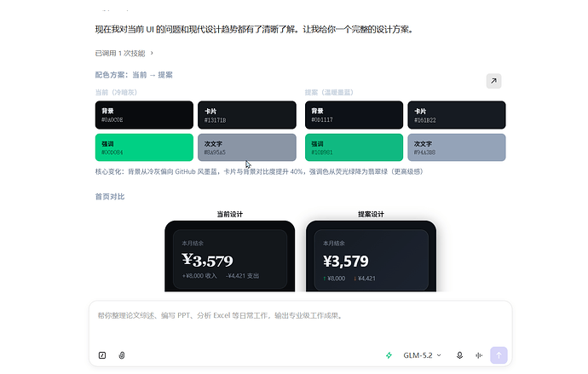Select the current 强调 #00D084 green swatch
Image resolution: width=588 pixels, height=374 pixels.
144,147
